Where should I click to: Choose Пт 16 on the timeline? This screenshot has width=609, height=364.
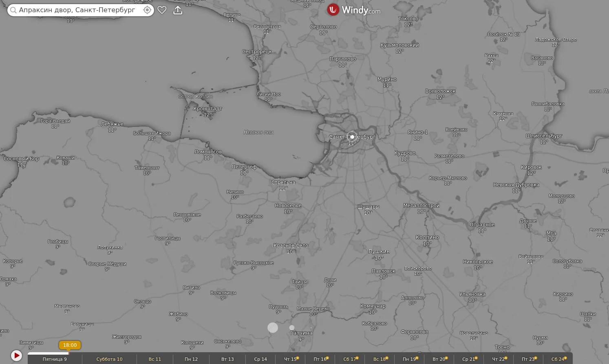(x=320, y=359)
